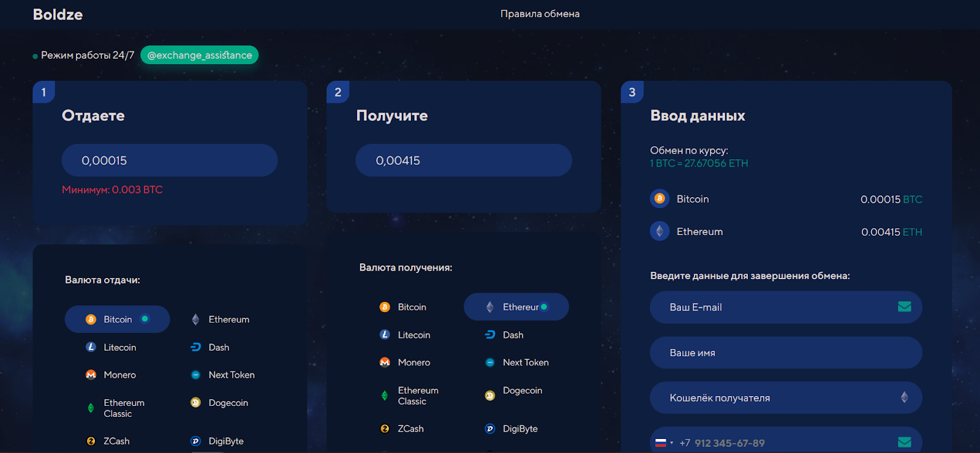The width and height of the screenshot is (980, 453).
Task: Select Bitcoin as currency to receive
Action: tap(403, 307)
